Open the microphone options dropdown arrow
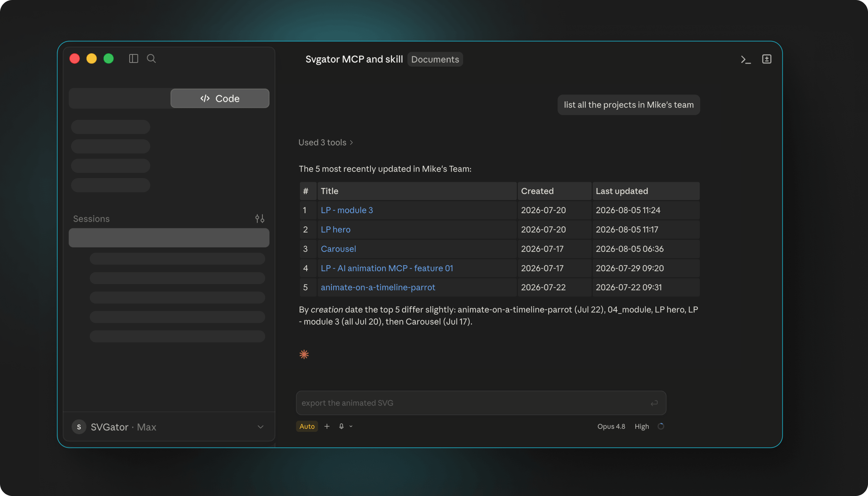The width and height of the screenshot is (868, 496). pos(351,426)
